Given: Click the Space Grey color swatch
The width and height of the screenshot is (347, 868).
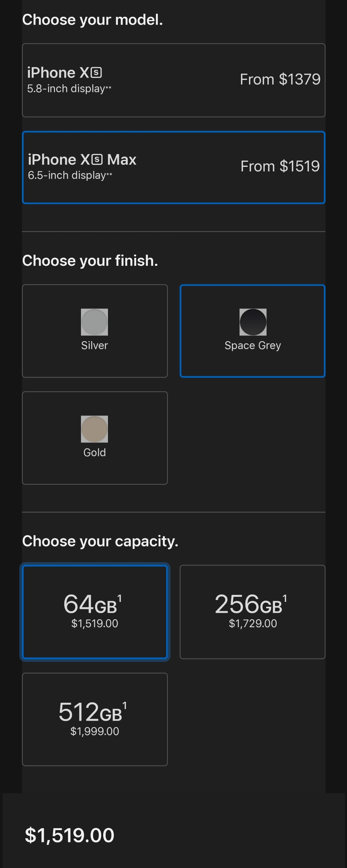Looking at the screenshot, I should (x=253, y=322).
